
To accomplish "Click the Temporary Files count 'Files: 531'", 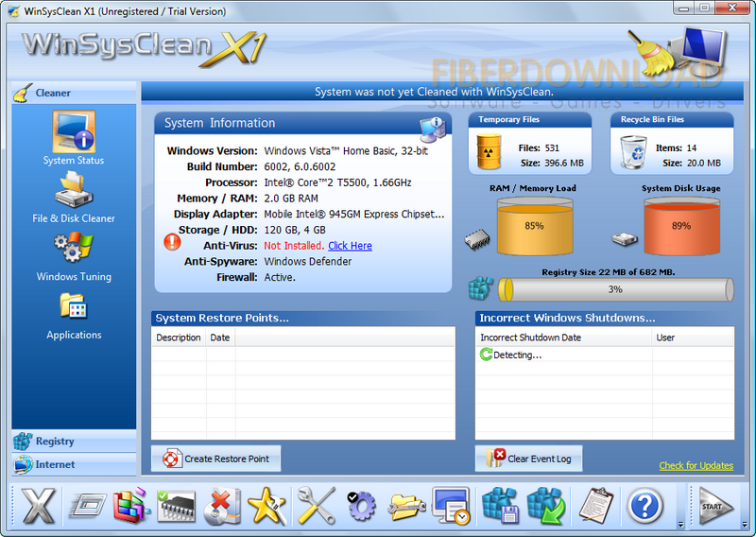I will pyautogui.click(x=539, y=148).
